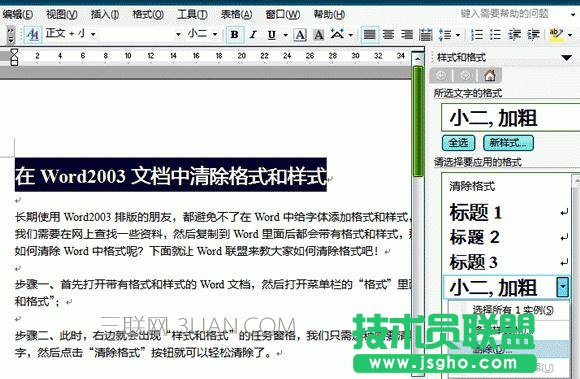Apply bulleted list formatting
This screenshot has width=580, height=379.
point(495,35)
